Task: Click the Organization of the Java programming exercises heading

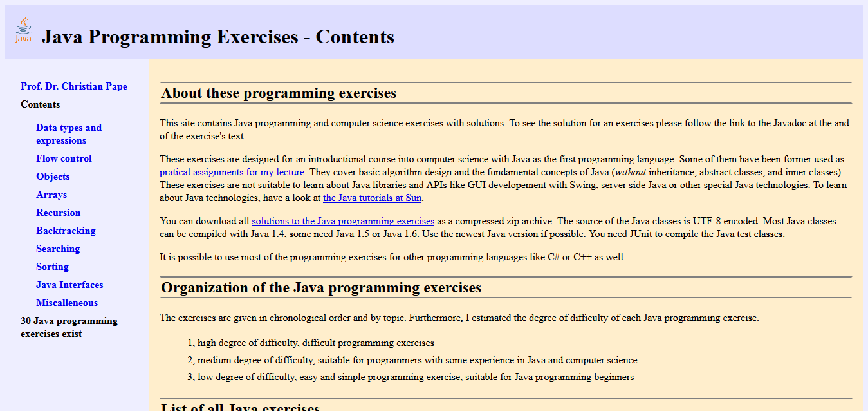Action: click(322, 287)
